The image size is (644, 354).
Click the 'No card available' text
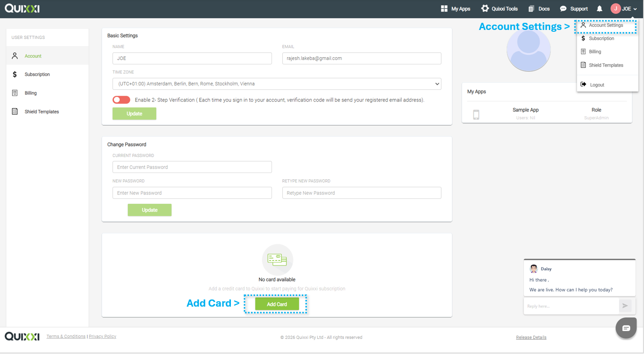[277, 279]
